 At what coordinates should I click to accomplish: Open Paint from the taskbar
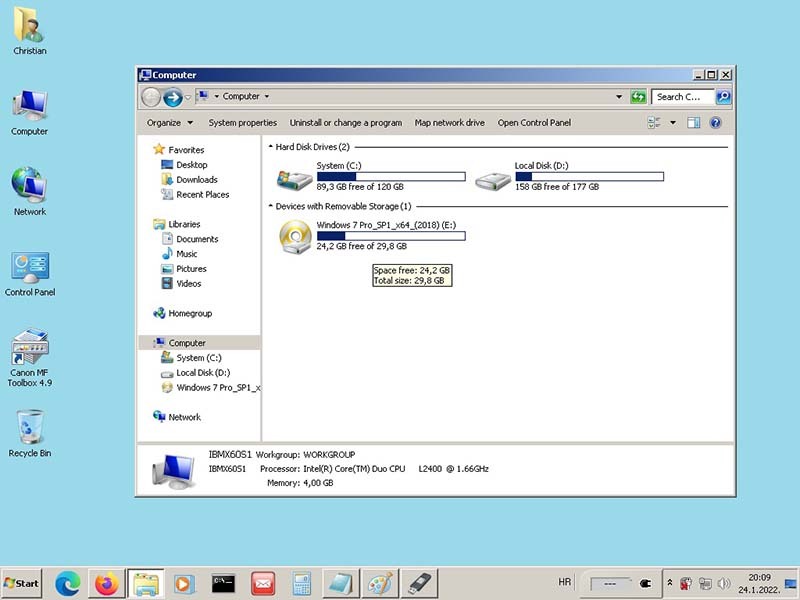[379, 583]
